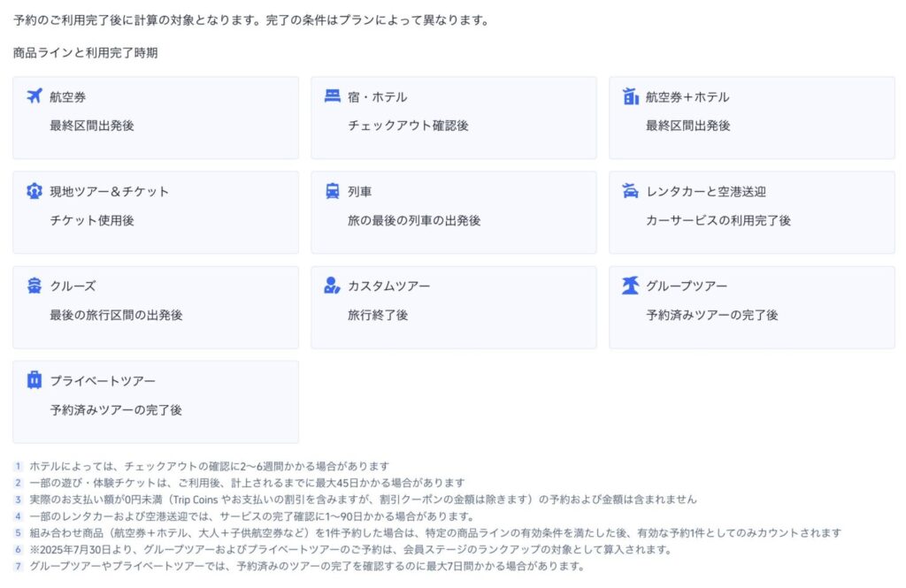Click the クルーズ card title text
The width and height of the screenshot is (906, 588).
click(73, 286)
